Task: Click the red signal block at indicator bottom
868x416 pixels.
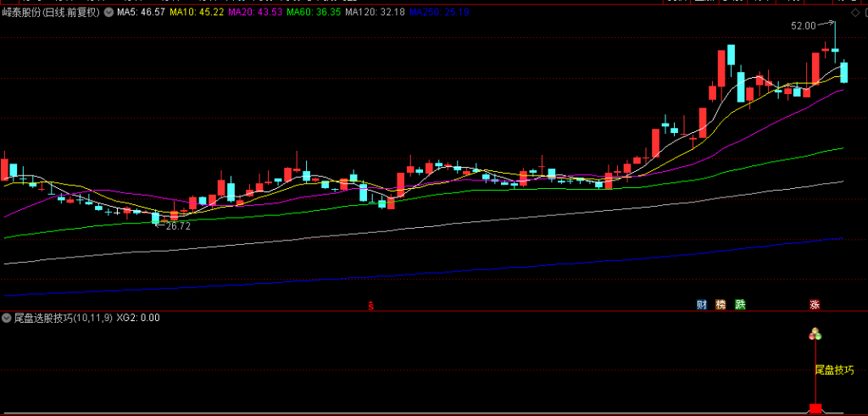Action: pyautogui.click(x=815, y=409)
